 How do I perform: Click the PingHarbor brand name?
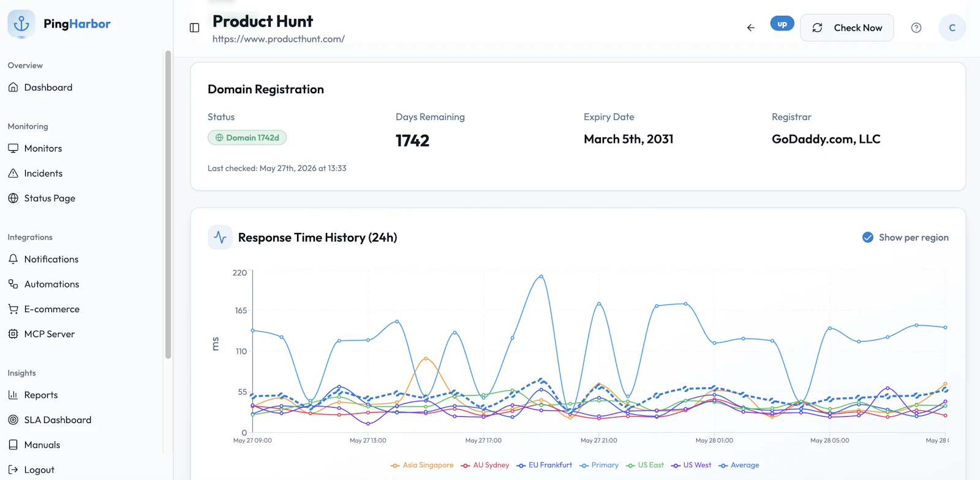point(77,24)
